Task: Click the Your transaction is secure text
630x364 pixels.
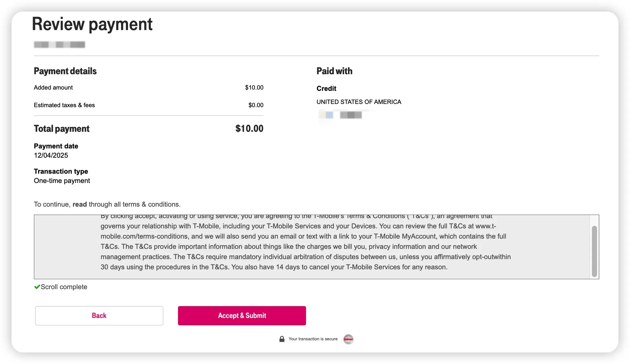Action: point(313,339)
